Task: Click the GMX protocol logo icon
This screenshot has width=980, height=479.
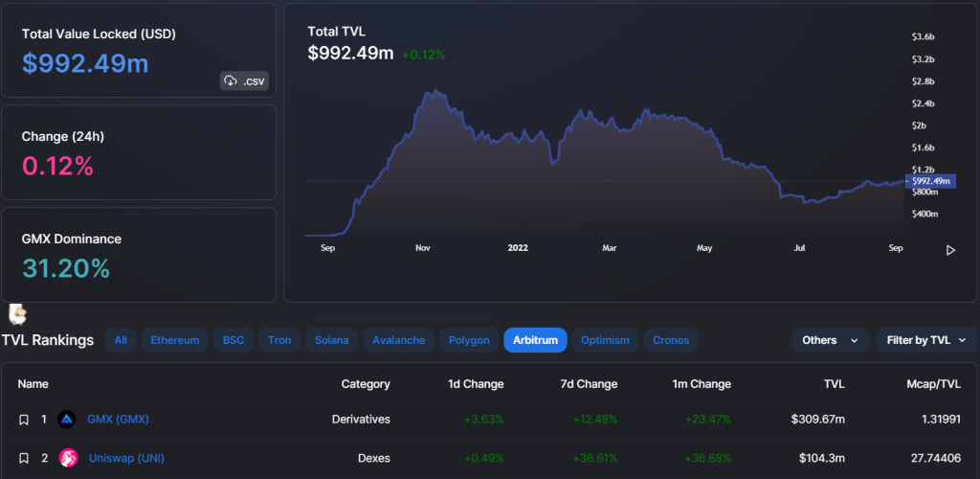Action: (67, 420)
